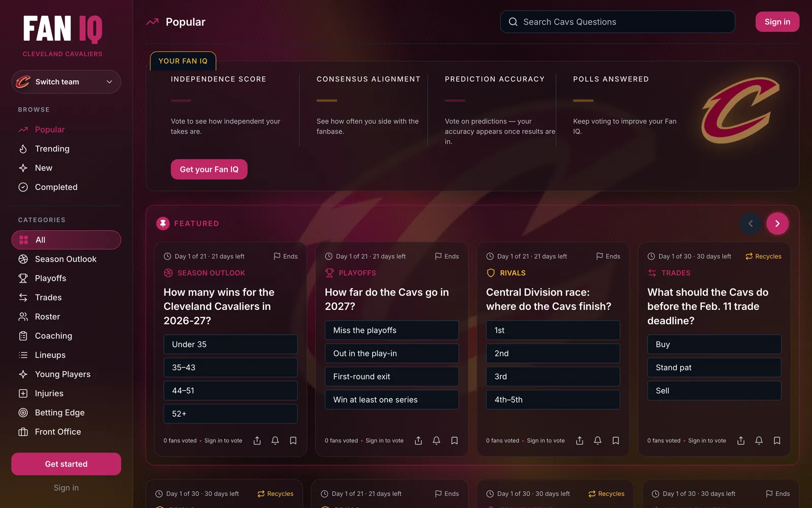
Task: Select the Your Fan IQ tab
Action: (183, 61)
